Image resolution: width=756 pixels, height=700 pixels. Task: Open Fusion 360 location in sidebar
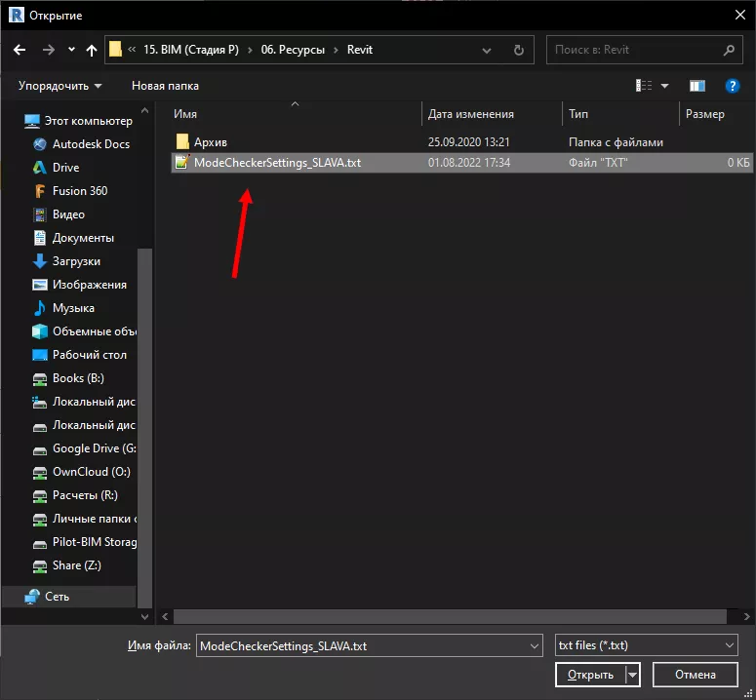point(79,191)
